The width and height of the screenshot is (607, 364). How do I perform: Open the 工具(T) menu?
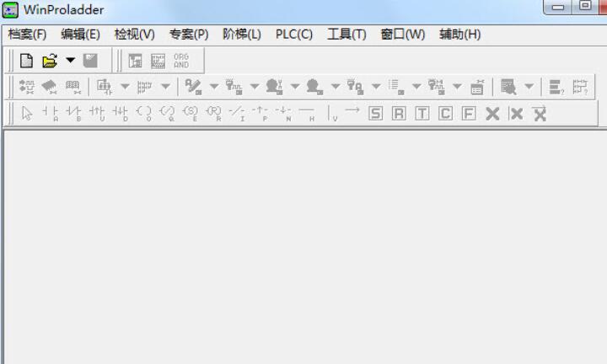point(346,35)
